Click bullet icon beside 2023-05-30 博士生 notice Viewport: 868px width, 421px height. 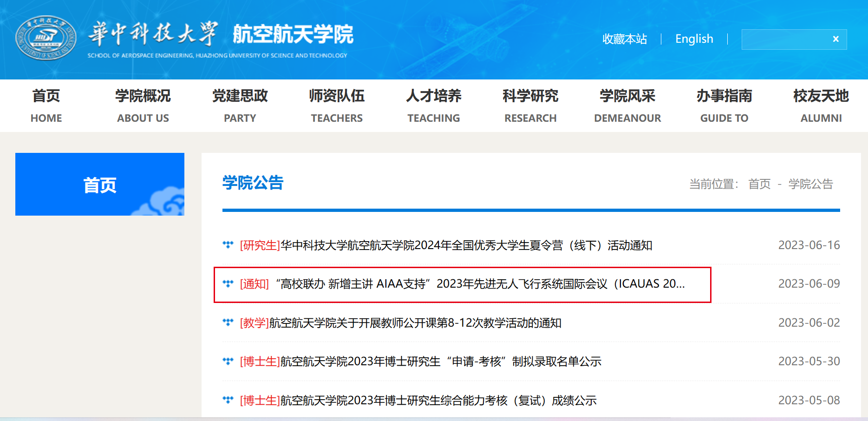[x=228, y=361]
